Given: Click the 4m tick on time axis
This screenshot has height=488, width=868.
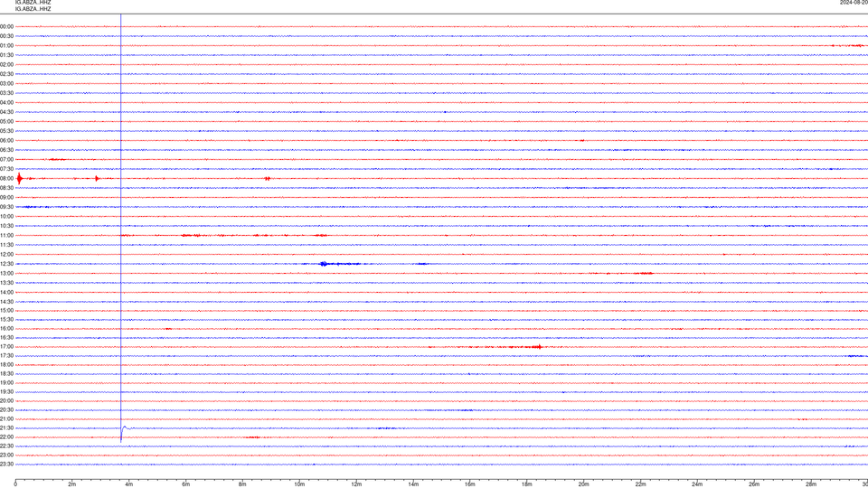Looking at the screenshot, I should 129,484.
